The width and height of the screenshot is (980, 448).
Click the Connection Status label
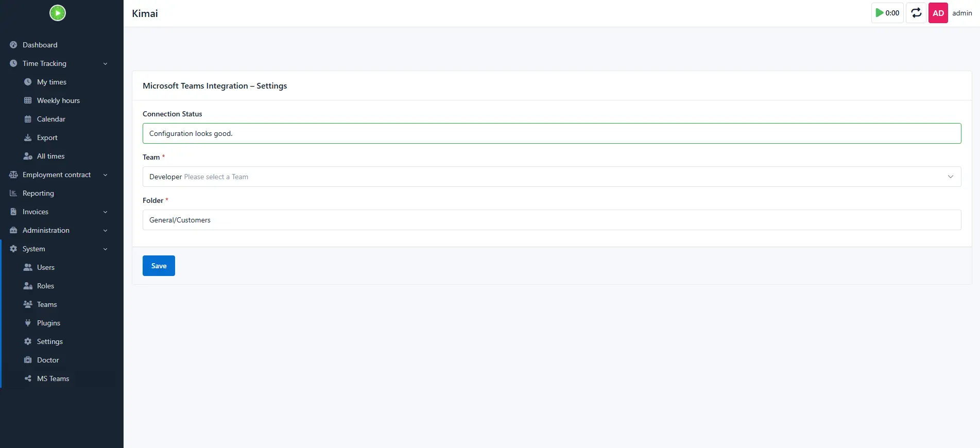(x=172, y=114)
